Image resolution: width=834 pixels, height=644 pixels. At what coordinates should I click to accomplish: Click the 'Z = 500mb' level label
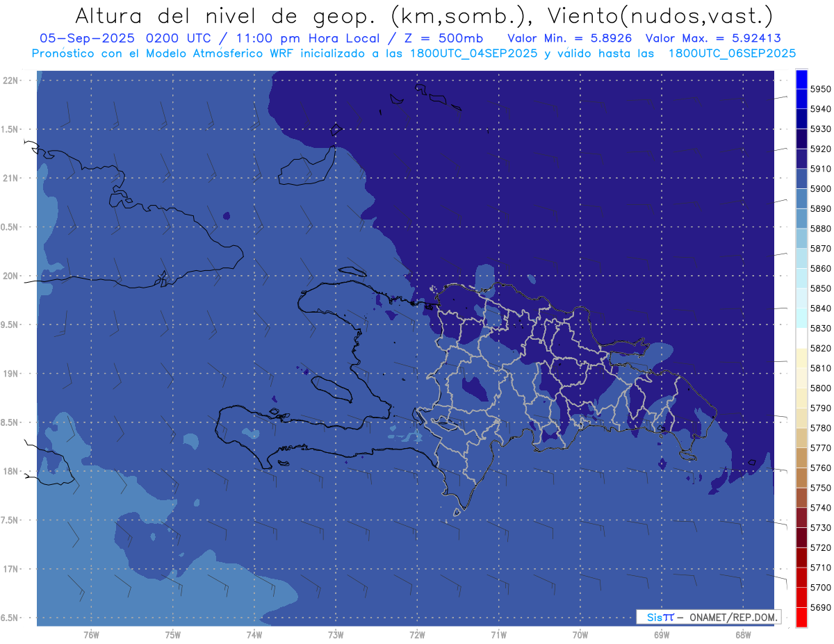point(442,38)
